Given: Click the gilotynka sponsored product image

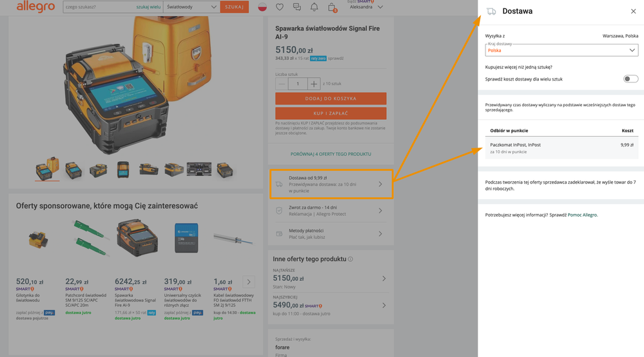Looking at the screenshot, I should point(38,240).
